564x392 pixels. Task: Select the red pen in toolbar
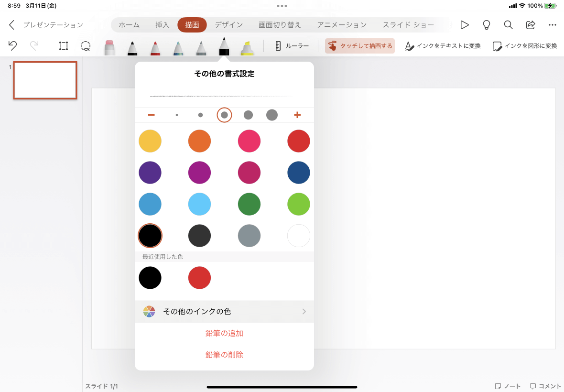click(155, 48)
